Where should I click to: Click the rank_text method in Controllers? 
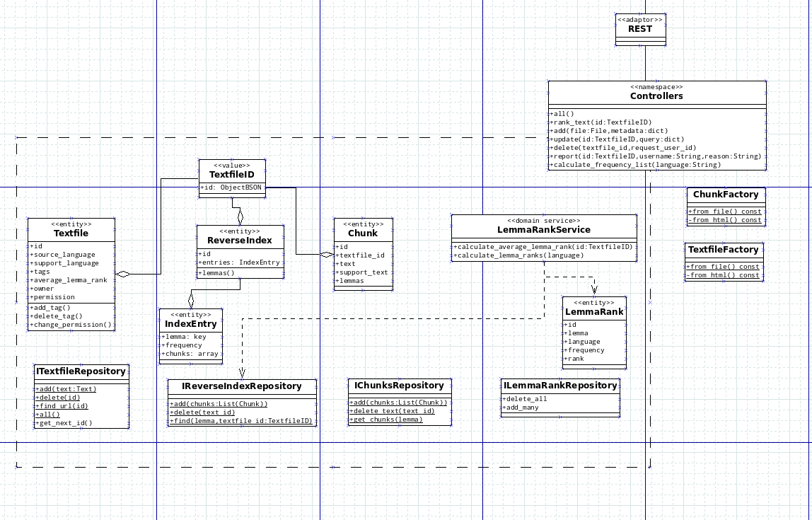point(601,122)
